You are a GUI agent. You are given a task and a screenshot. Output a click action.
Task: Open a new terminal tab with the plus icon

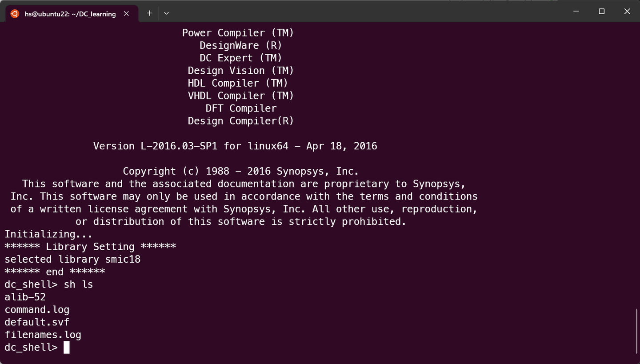coord(149,13)
